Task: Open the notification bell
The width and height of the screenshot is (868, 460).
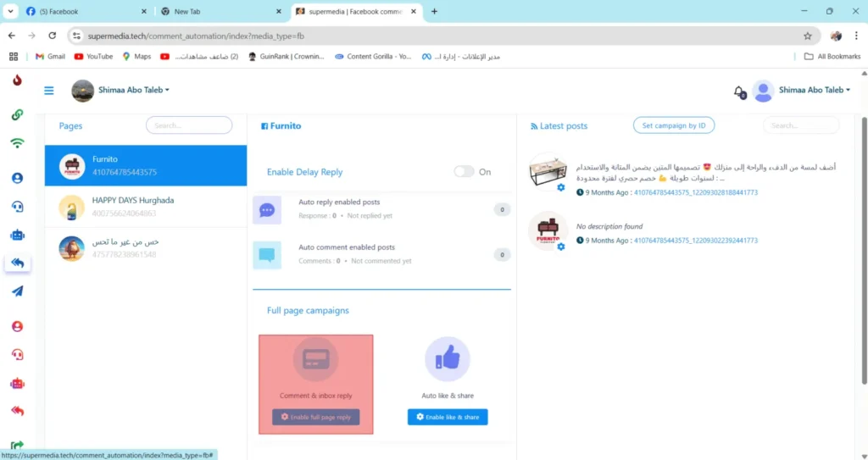Action: pos(738,91)
